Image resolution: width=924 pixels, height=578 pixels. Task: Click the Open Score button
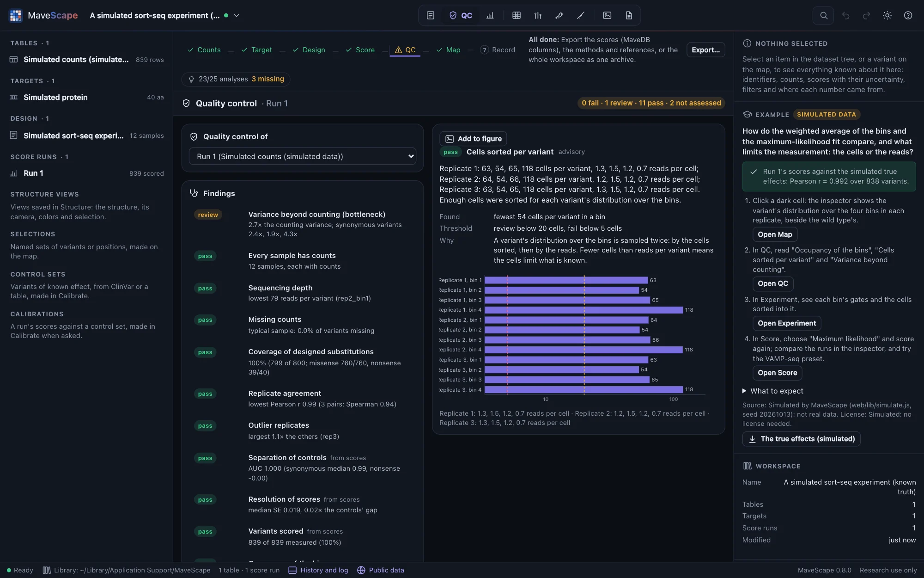(x=777, y=373)
